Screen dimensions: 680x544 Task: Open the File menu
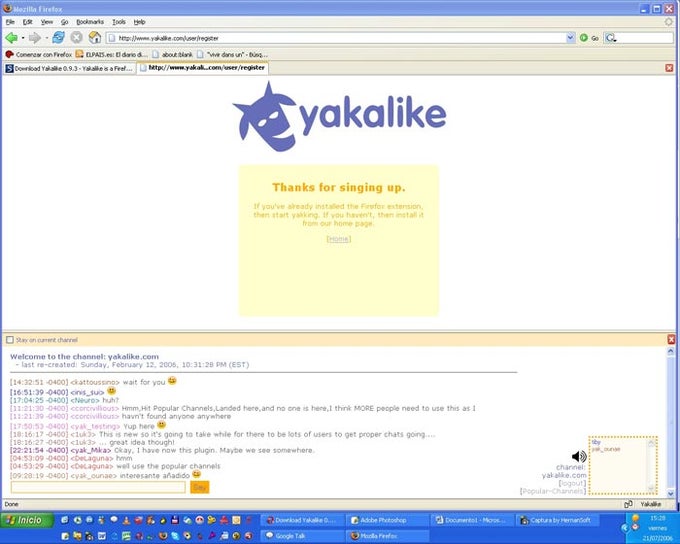[x=10, y=22]
